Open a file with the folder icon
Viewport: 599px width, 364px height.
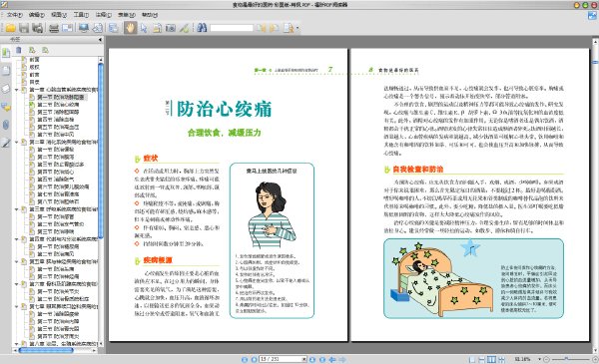(x=10, y=28)
